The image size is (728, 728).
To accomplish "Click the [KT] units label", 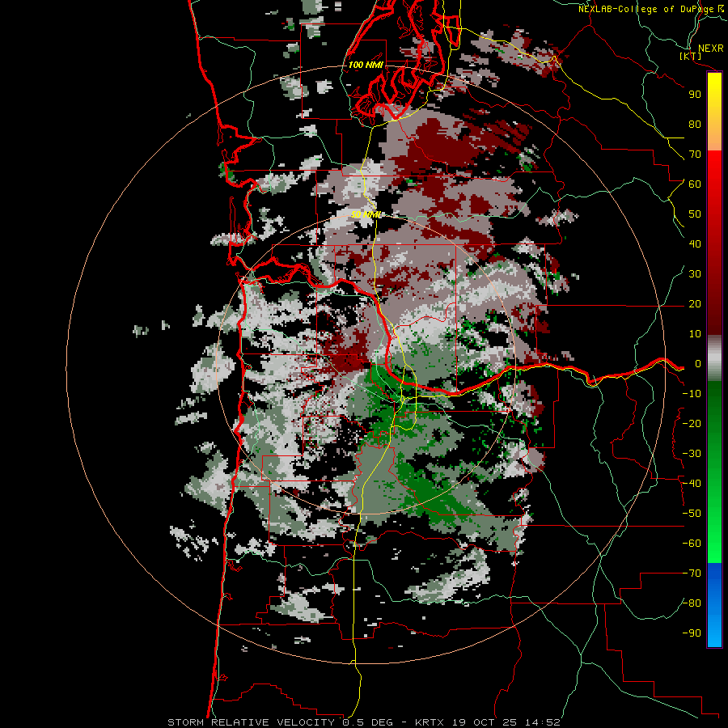I will (x=691, y=56).
